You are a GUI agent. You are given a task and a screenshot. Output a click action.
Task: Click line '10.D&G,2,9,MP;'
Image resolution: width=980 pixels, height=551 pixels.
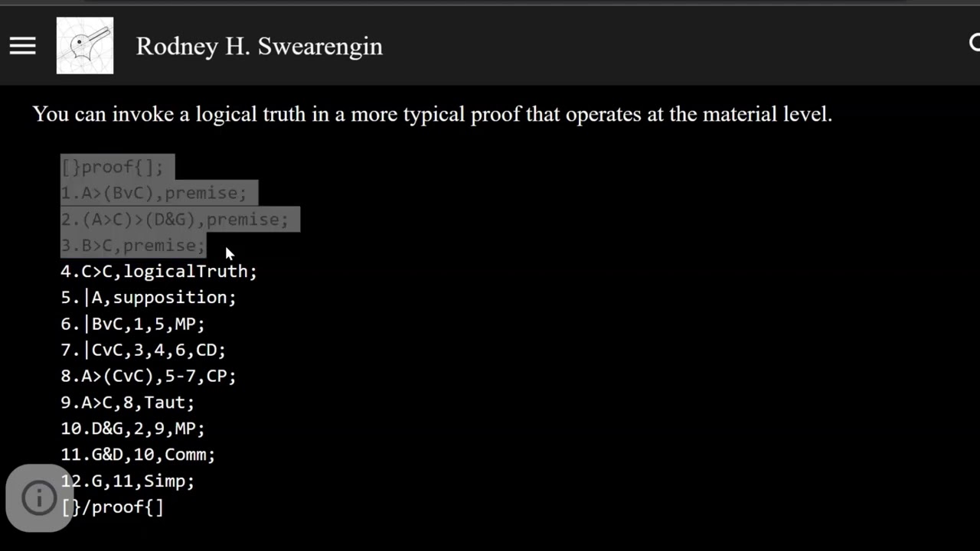coord(133,429)
